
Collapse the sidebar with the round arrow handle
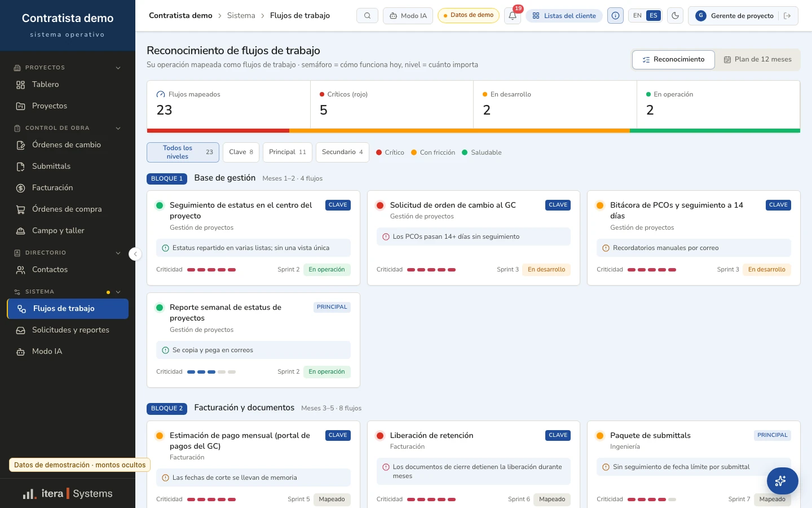135,254
